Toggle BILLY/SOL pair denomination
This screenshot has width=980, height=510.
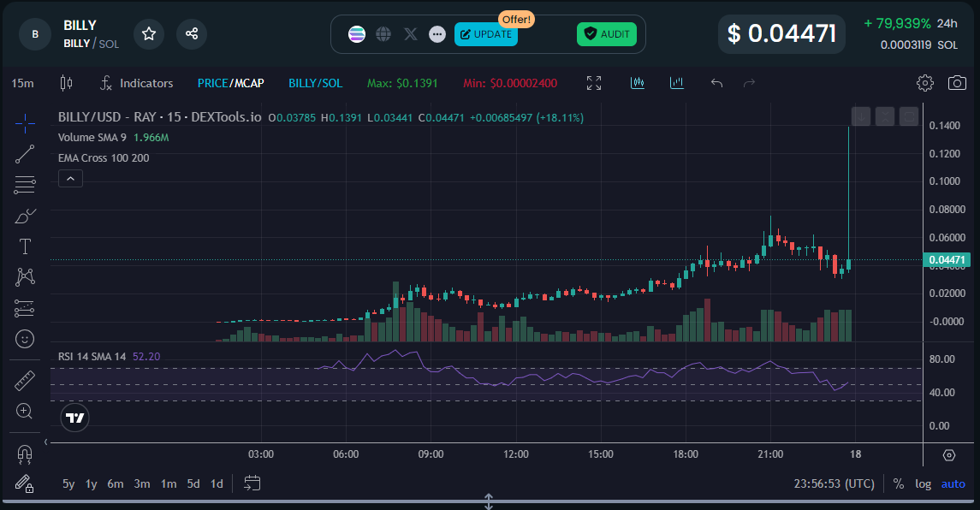click(315, 83)
